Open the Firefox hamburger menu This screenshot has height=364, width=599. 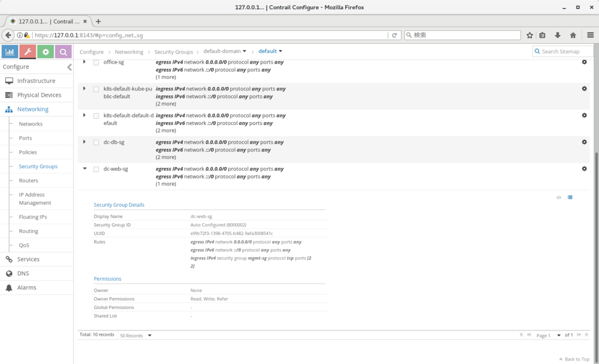tap(590, 35)
